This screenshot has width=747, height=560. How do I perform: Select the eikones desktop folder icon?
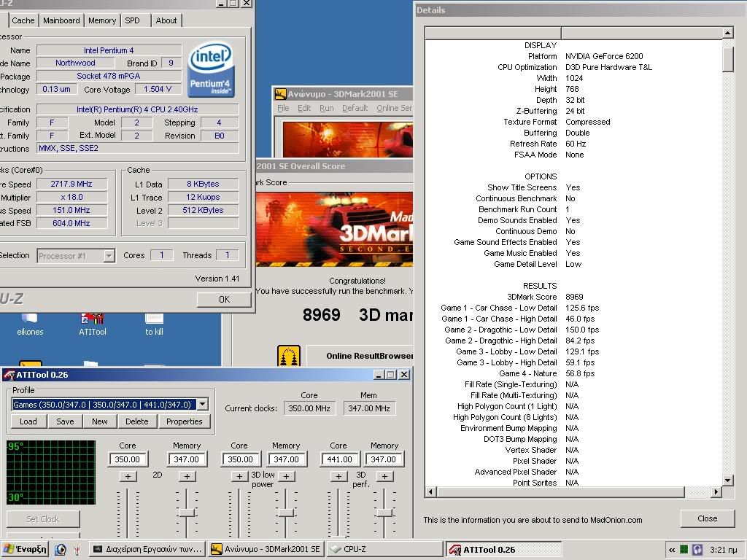[31, 319]
